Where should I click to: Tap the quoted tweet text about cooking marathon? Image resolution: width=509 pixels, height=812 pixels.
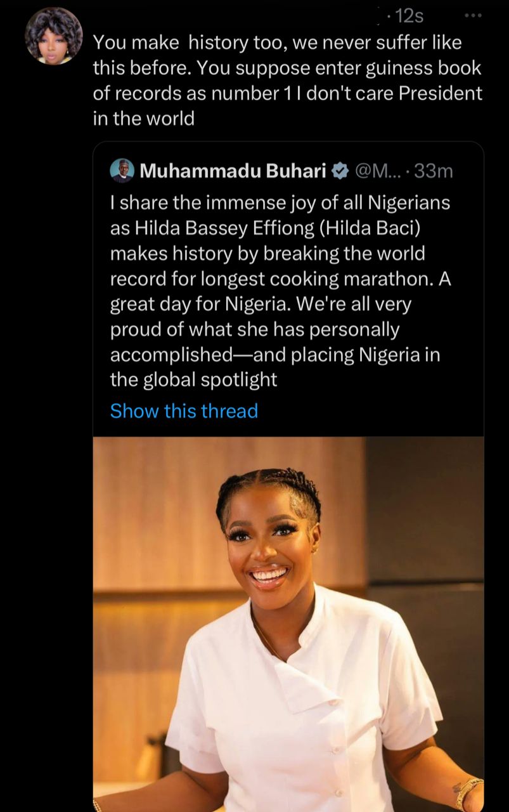point(279,279)
